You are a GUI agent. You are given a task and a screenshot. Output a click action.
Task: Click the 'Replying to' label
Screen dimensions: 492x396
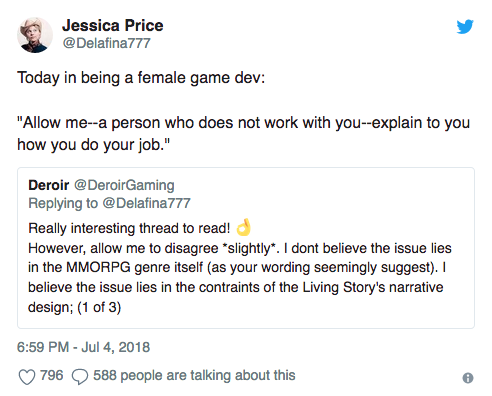point(63,203)
